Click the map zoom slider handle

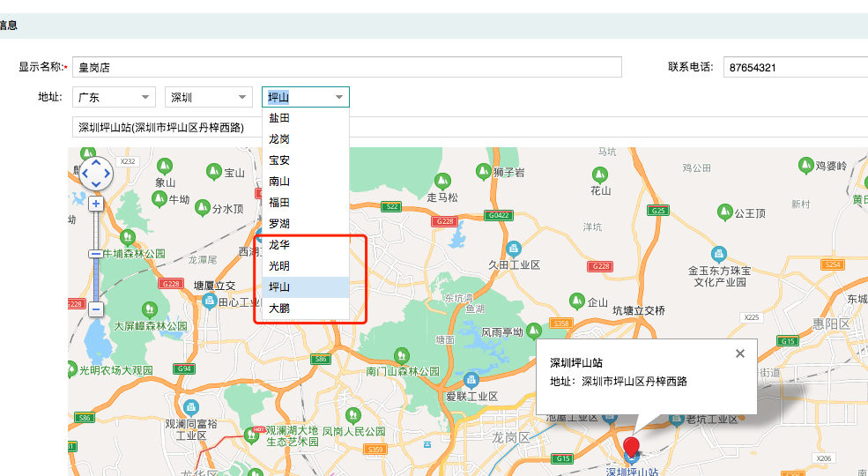click(95, 254)
